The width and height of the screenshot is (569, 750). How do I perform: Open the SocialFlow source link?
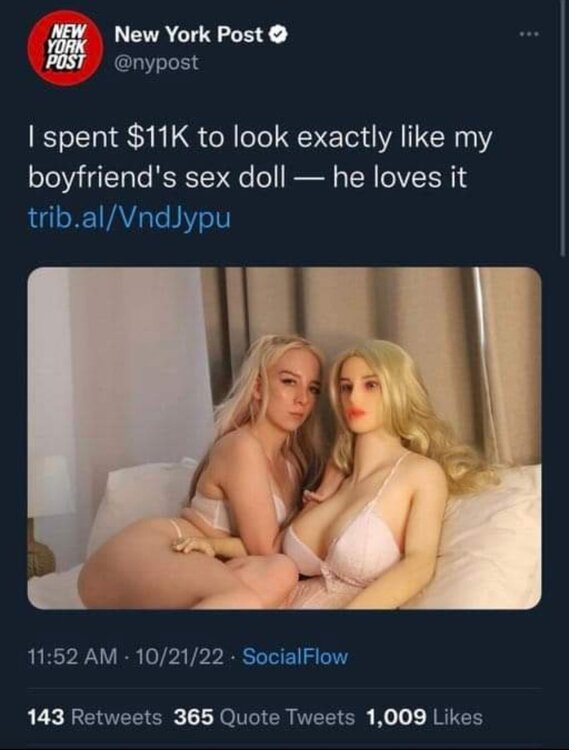pos(295,656)
